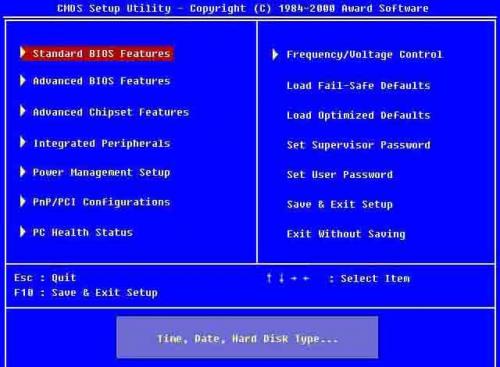Select Power Management Setup
The width and height of the screenshot is (500, 367).
click(101, 172)
